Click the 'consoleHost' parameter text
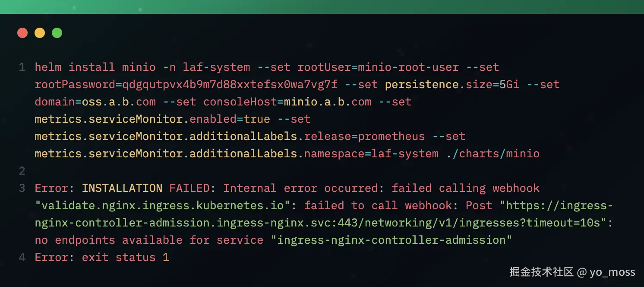Image resolution: width=644 pixels, height=287 pixels. pos(237,102)
